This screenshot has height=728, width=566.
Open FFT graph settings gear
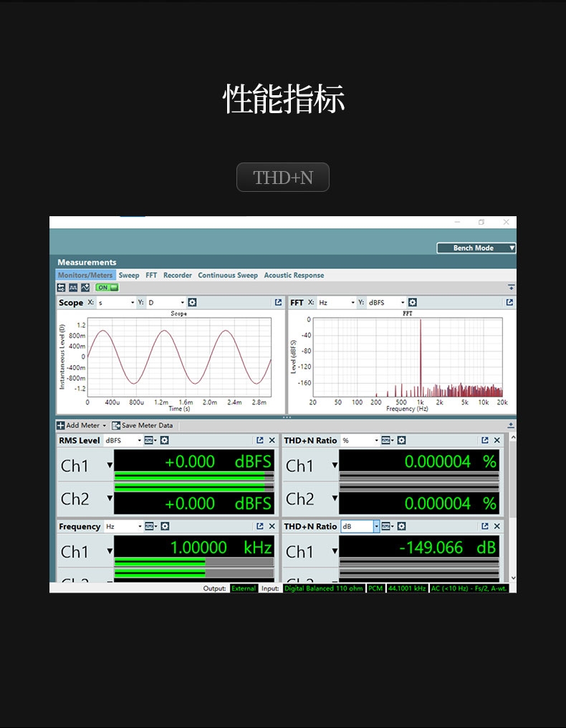[412, 303]
